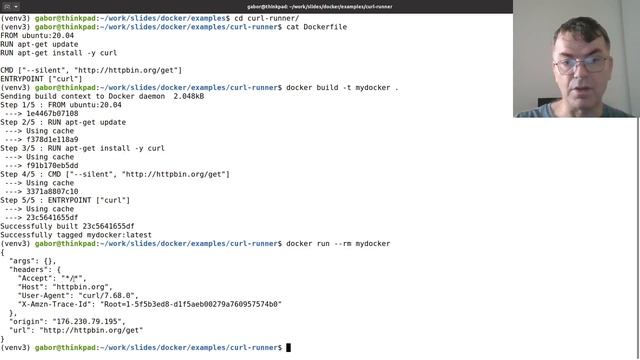Place cursor at the last command prompt

[x=288, y=348]
